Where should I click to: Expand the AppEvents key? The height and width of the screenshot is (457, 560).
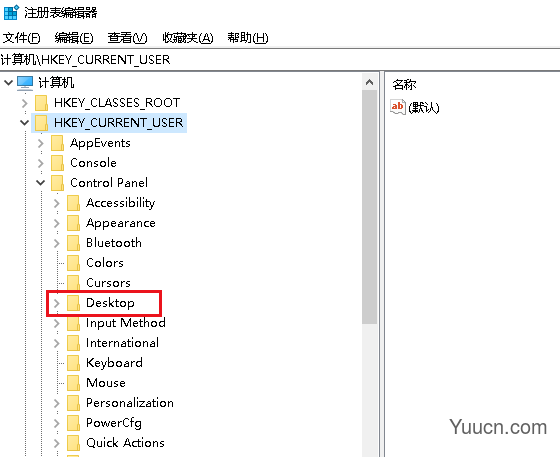pos(40,143)
